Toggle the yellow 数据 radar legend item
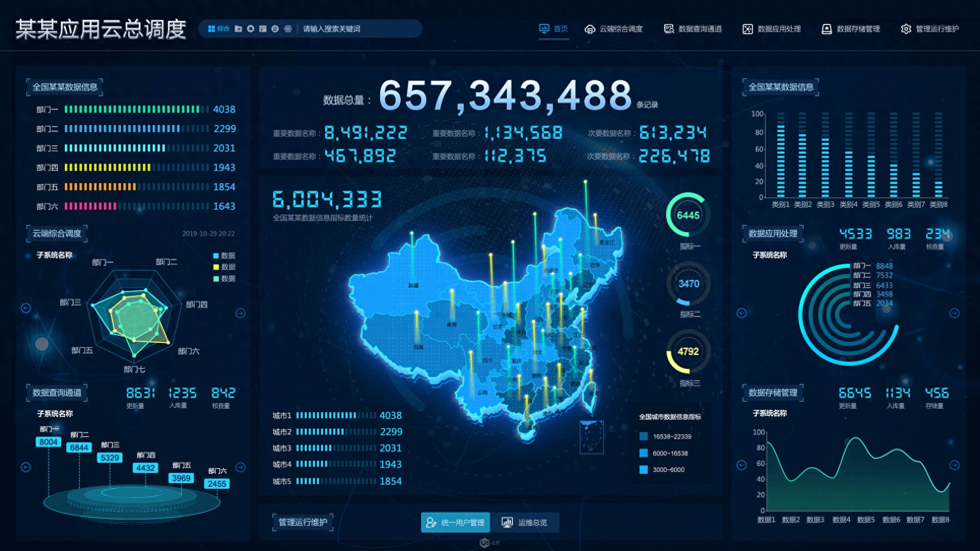980x551 pixels. (x=216, y=267)
